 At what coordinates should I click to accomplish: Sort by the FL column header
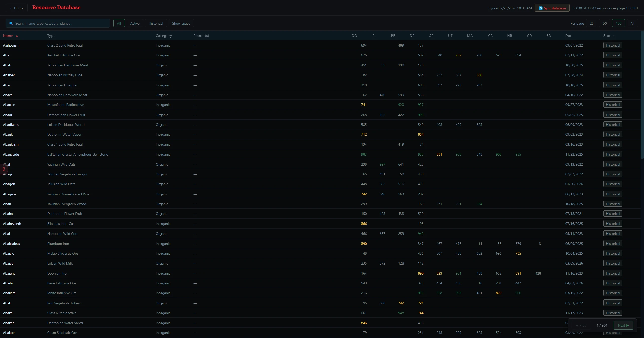tap(374, 36)
